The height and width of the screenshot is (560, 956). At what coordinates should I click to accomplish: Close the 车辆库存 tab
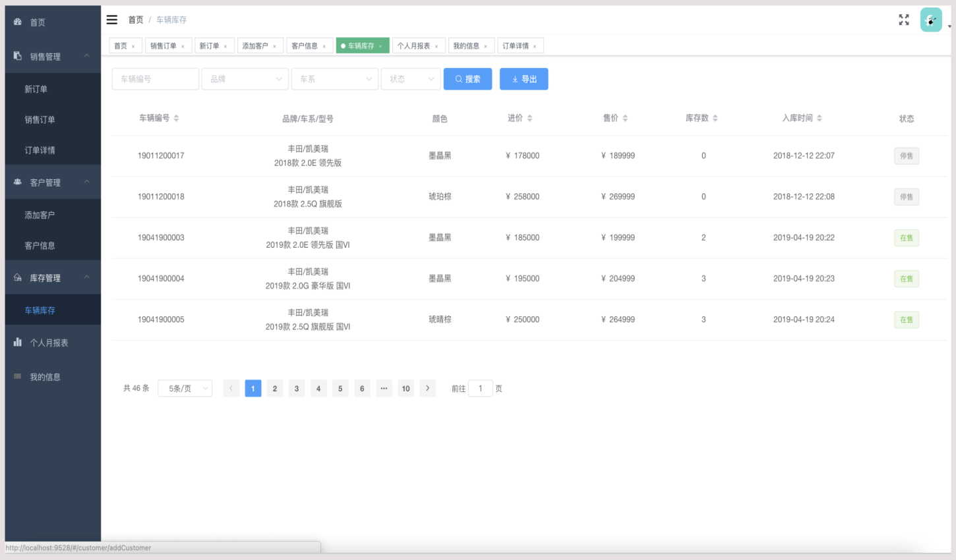click(x=380, y=46)
